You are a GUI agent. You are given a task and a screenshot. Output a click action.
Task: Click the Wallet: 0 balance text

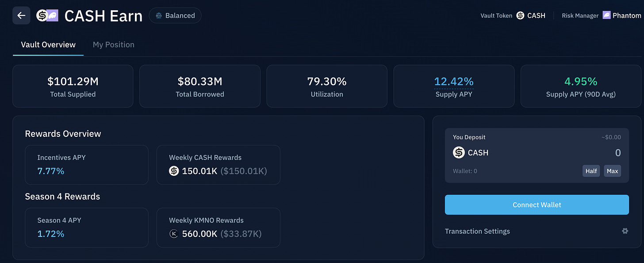click(465, 171)
